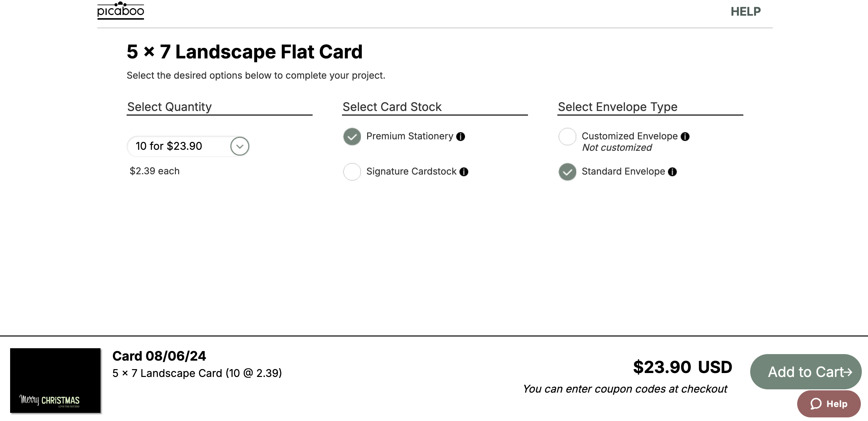
Task: Add the card to the cart
Action: pos(806,372)
